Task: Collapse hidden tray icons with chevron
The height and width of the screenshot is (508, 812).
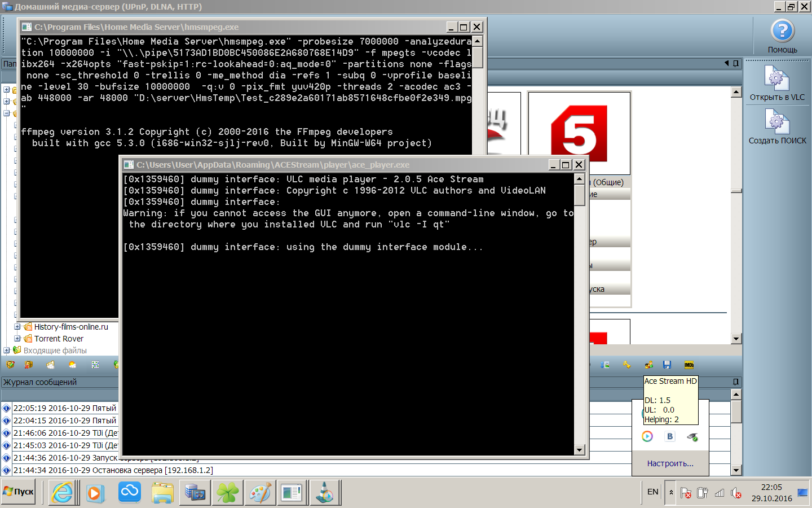Action: tap(671, 492)
